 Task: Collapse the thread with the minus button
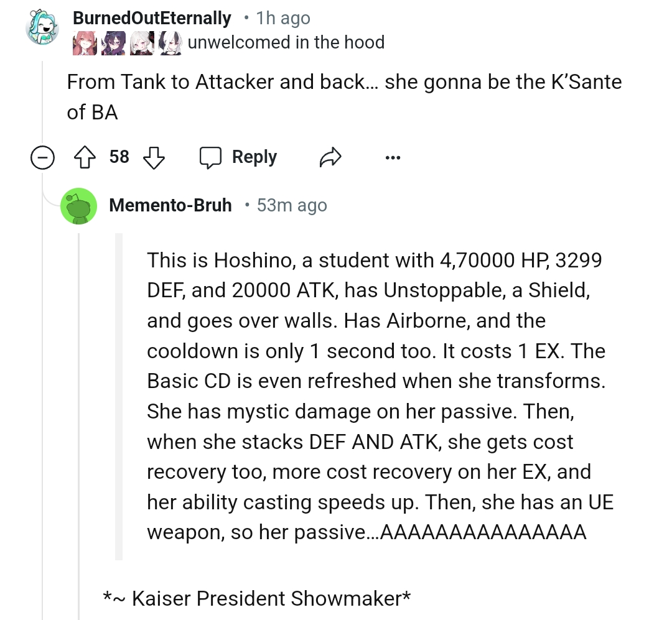[x=42, y=159]
